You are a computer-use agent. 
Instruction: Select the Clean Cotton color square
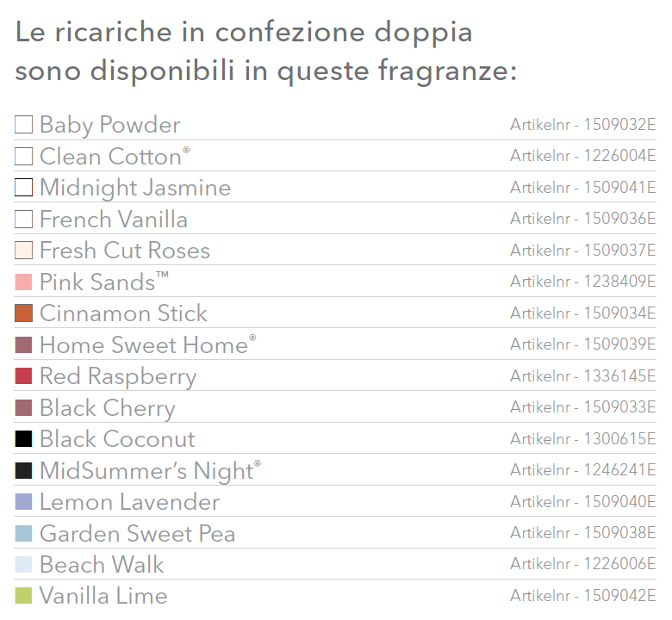[23, 157]
